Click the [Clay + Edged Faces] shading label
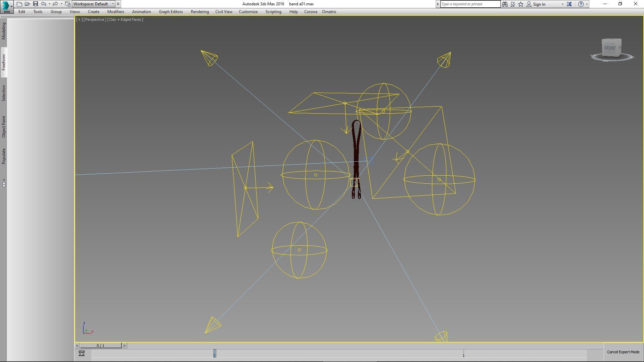Screen dimensions: 644x362 [x=125, y=19]
